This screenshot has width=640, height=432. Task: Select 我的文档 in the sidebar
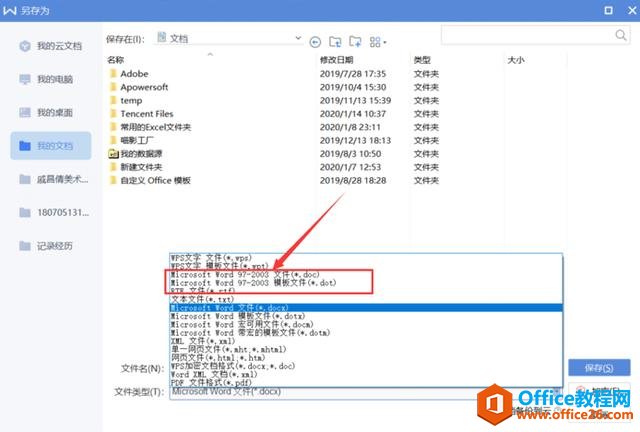pos(51,146)
